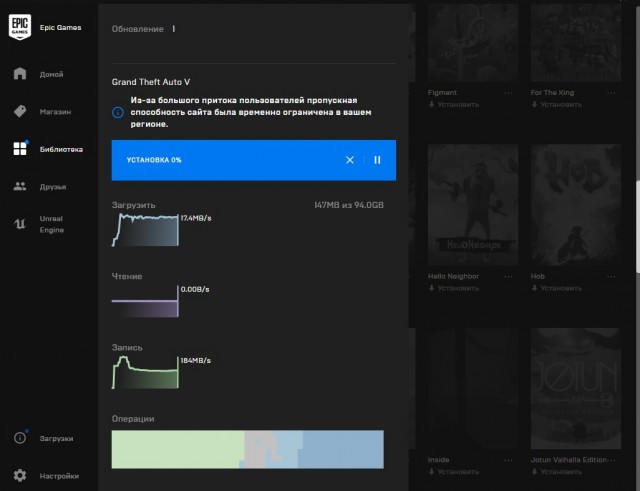Click the 147MB из 94.0GB text

coord(349,205)
